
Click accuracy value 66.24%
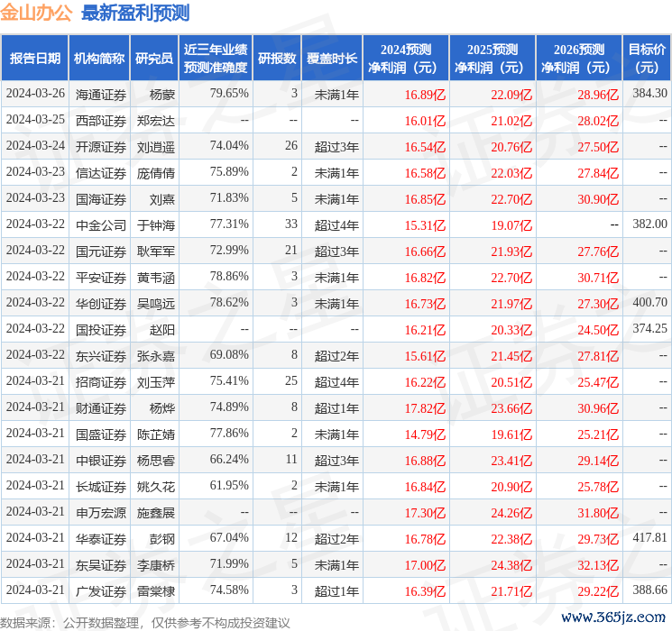pyautogui.click(x=229, y=459)
